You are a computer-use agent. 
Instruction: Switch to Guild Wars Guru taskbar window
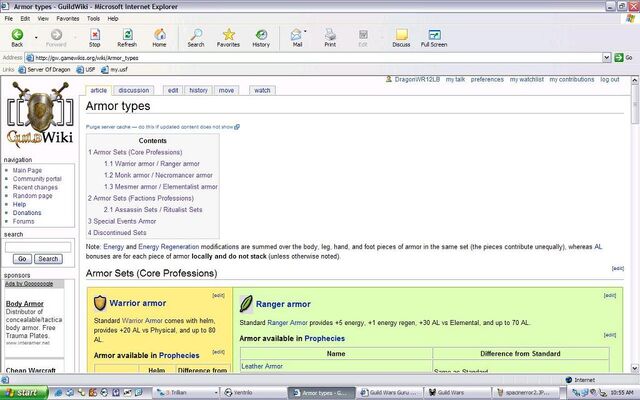pos(390,393)
